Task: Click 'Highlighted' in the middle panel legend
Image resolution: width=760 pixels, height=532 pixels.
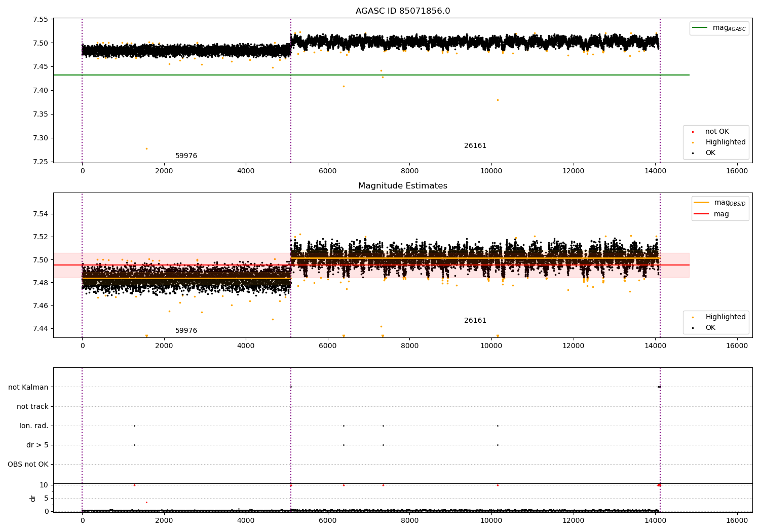Action: 726,317
